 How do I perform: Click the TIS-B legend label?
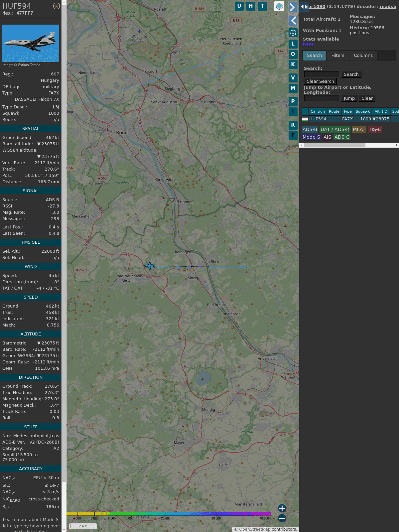(375, 130)
